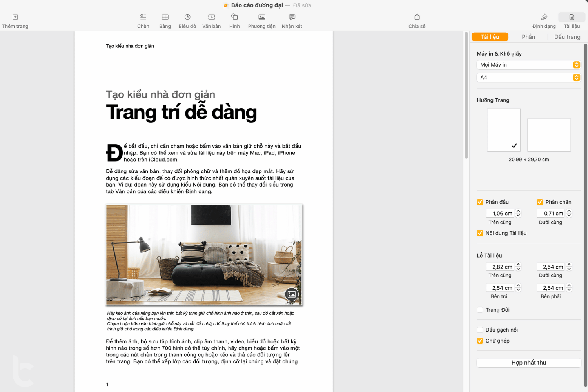
Task: Click the 20,99 × 29,70 cm size label
Action: coord(529,160)
